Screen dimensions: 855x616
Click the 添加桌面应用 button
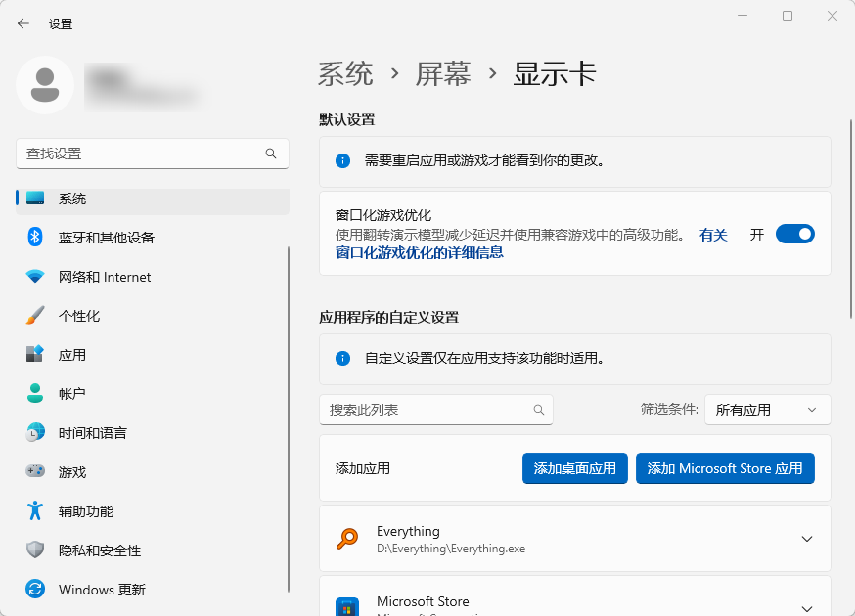pyautogui.click(x=574, y=468)
